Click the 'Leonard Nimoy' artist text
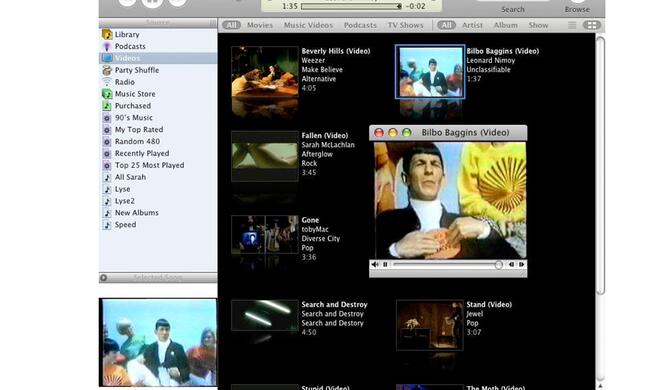This screenshot has width=660, height=390. 490,60
